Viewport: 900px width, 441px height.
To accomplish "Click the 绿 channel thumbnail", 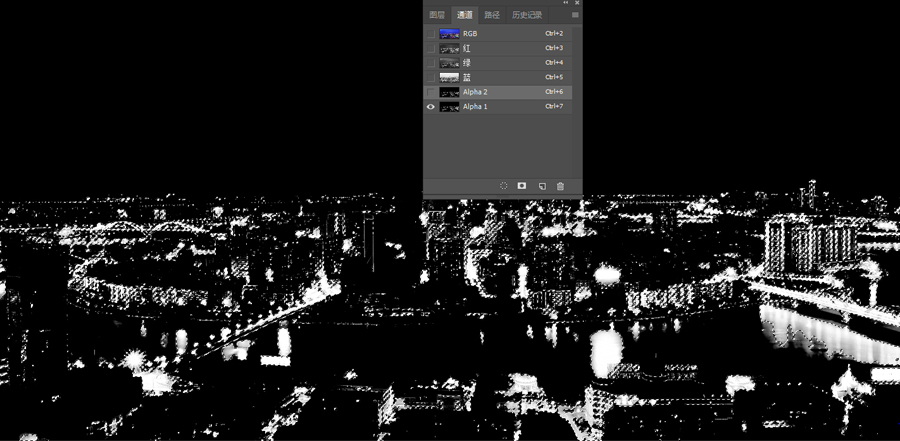I will click(x=449, y=63).
